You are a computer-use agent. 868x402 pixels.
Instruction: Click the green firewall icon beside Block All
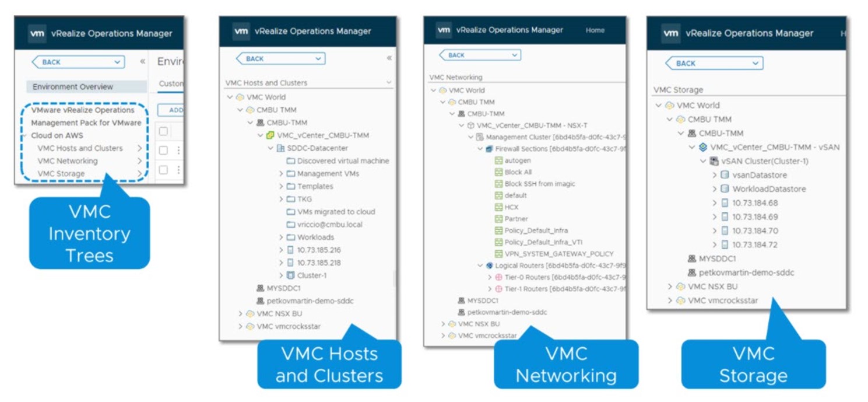498,172
